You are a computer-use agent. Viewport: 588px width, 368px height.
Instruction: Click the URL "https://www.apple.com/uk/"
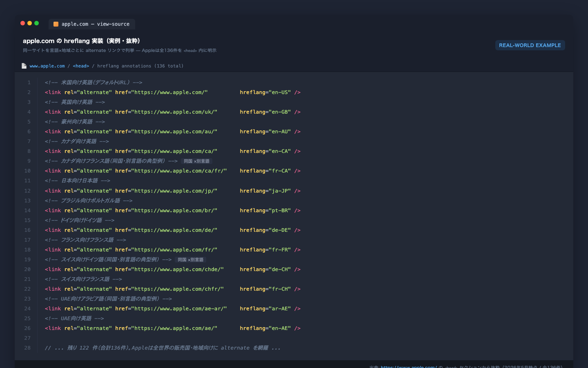pos(174,112)
